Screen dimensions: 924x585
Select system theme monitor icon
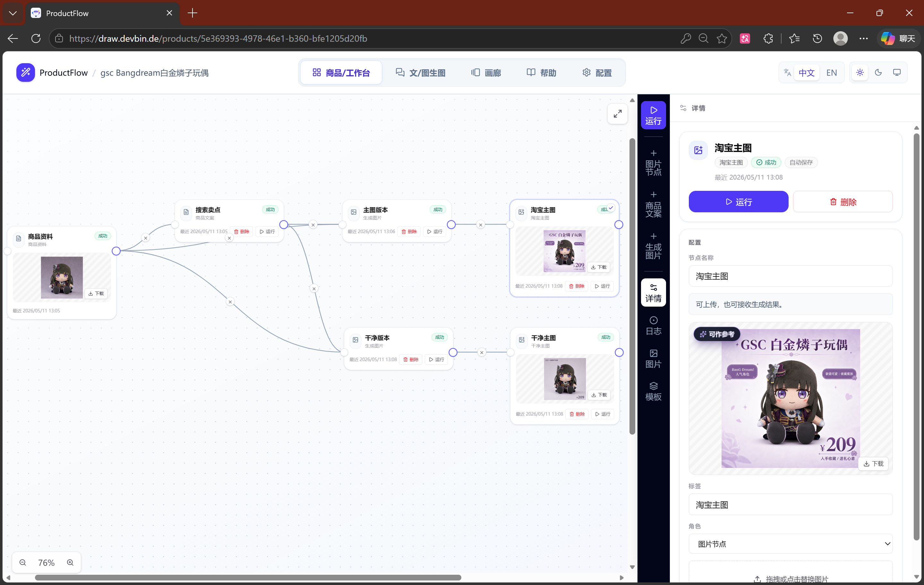(897, 72)
